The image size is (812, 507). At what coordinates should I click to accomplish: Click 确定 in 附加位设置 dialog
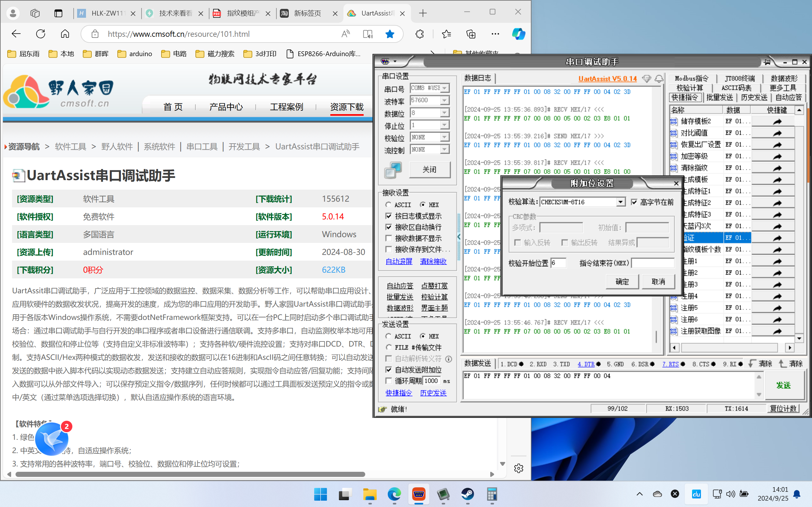pyautogui.click(x=622, y=282)
